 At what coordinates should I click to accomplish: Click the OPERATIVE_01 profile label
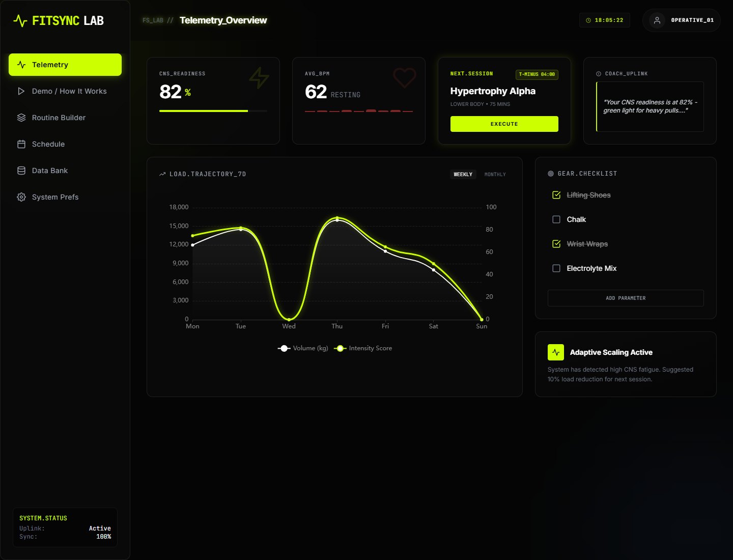tap(692, 20)
